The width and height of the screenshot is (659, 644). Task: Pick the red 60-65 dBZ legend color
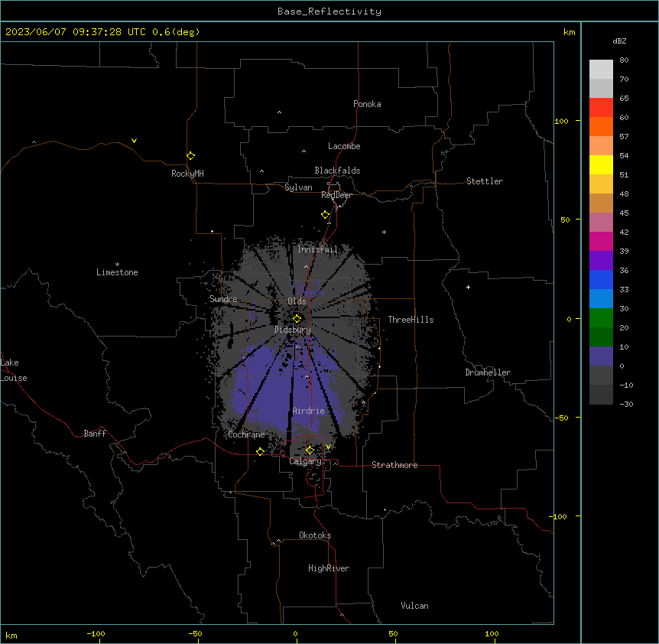coord(601,107)
